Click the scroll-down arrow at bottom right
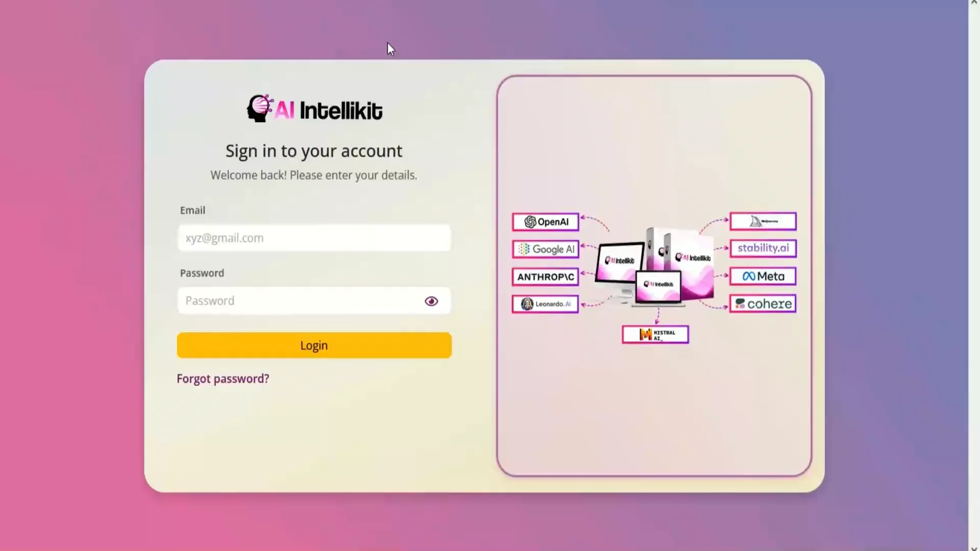980x551 pixels. (x=974, y=547)
